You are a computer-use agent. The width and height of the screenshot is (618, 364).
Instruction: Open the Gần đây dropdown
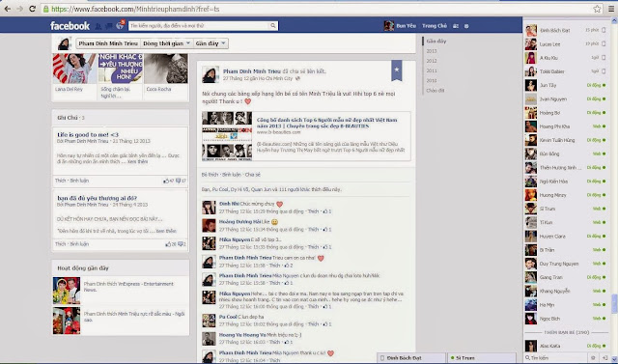tap(211, 43)
